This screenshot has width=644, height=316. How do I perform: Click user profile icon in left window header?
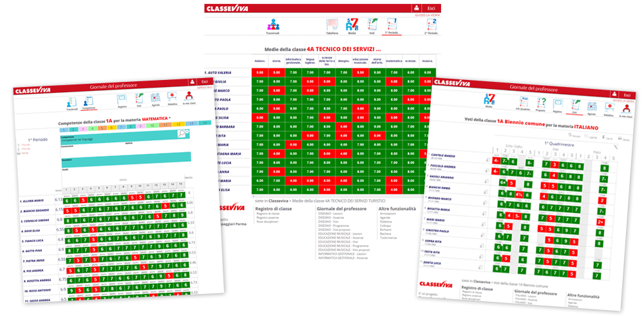tap(192, 83)
